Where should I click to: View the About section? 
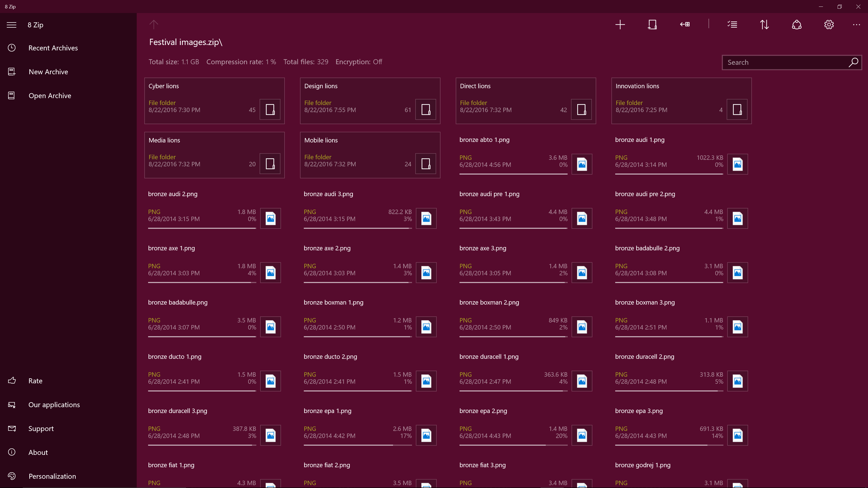click(x=38, y=452)
